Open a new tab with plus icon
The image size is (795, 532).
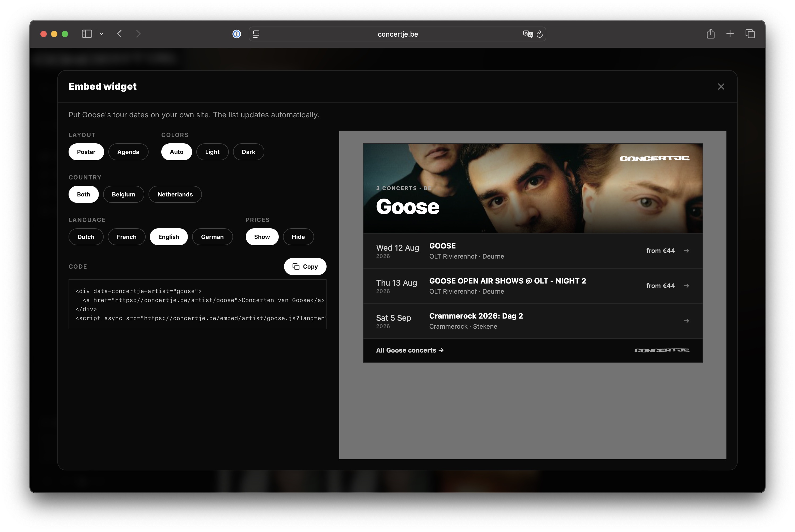[730, 34]
